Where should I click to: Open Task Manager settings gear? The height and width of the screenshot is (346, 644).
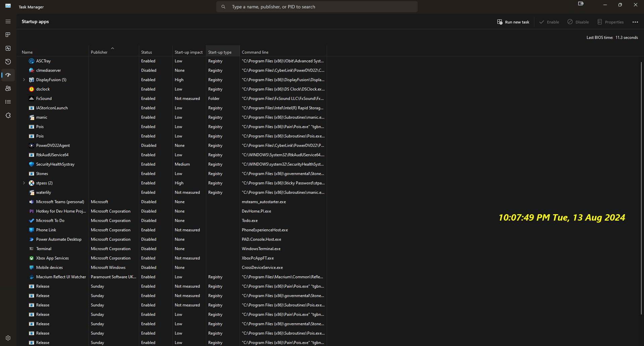point(8,338)
